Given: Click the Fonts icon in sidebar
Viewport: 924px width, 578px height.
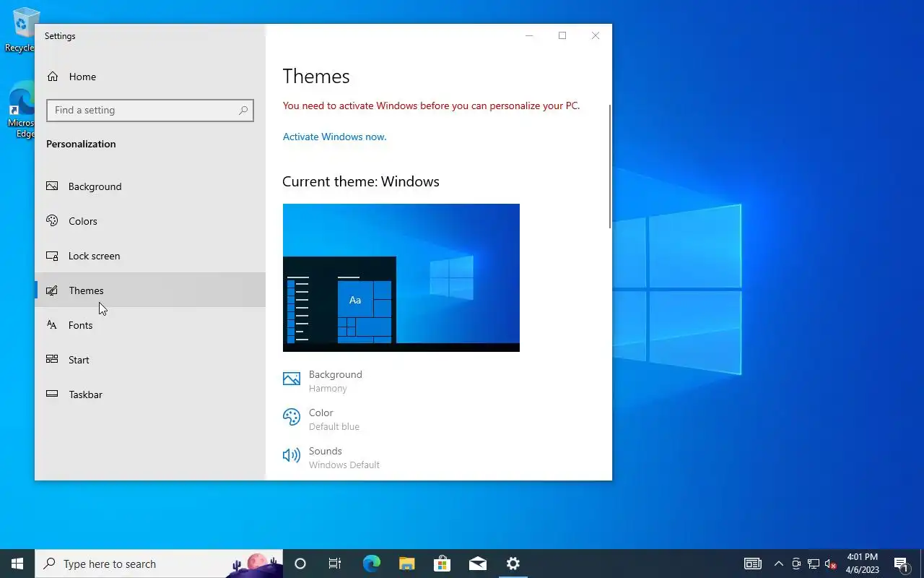Looking at the screenshot, I should [52, 325].
